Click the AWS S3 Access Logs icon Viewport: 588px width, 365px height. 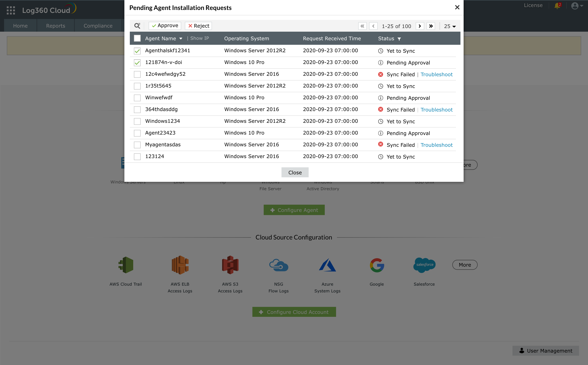[x=230, y=265]
